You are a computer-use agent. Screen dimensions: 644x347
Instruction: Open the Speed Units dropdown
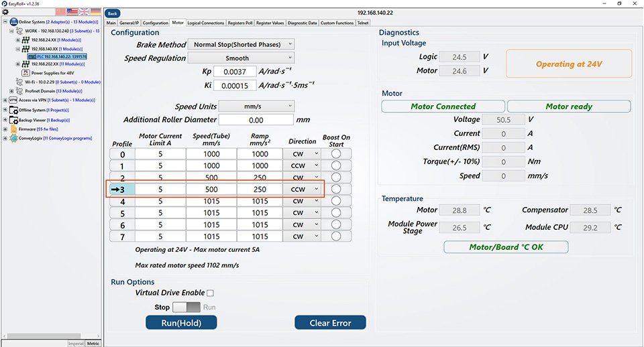tap(256, 106)
